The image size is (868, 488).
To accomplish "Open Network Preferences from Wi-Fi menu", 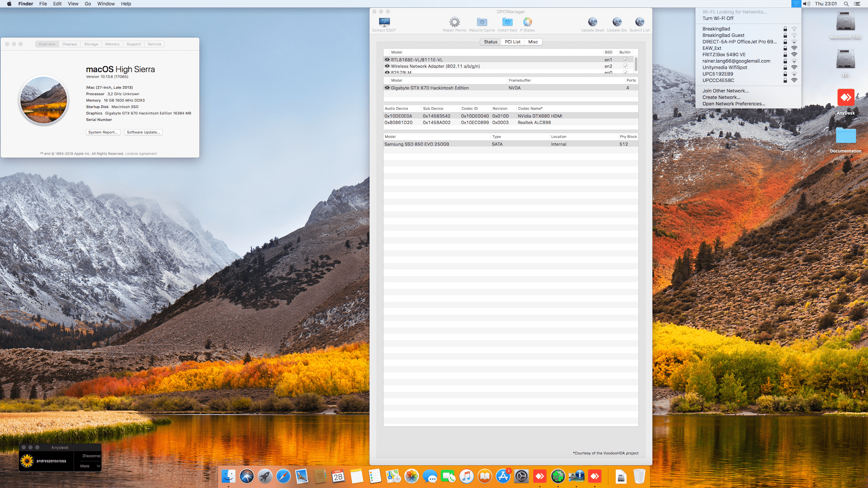I will [748, 104].
